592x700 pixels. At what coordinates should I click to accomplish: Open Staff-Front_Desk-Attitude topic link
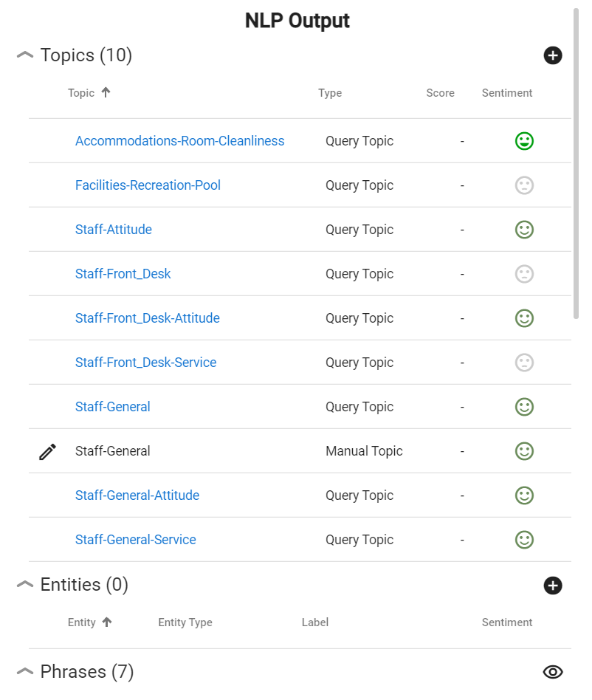147,318
